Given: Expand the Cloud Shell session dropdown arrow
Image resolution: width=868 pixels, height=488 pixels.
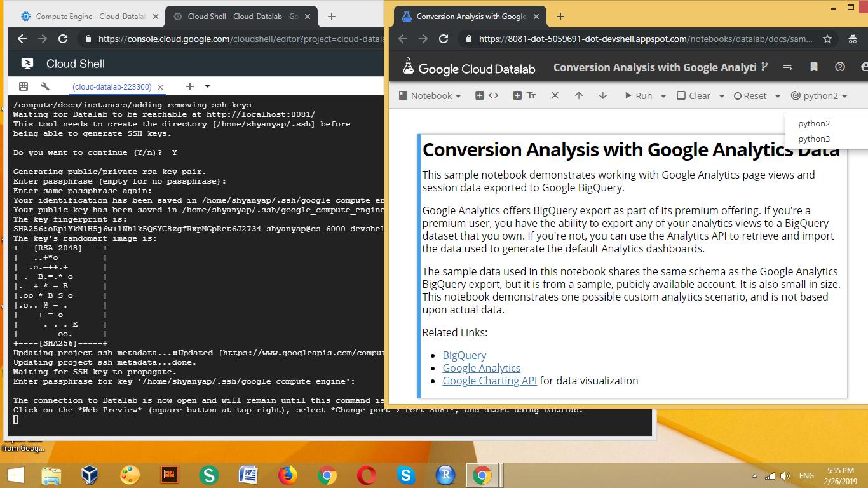Looking at the screenshot, I should coord(207,86).
